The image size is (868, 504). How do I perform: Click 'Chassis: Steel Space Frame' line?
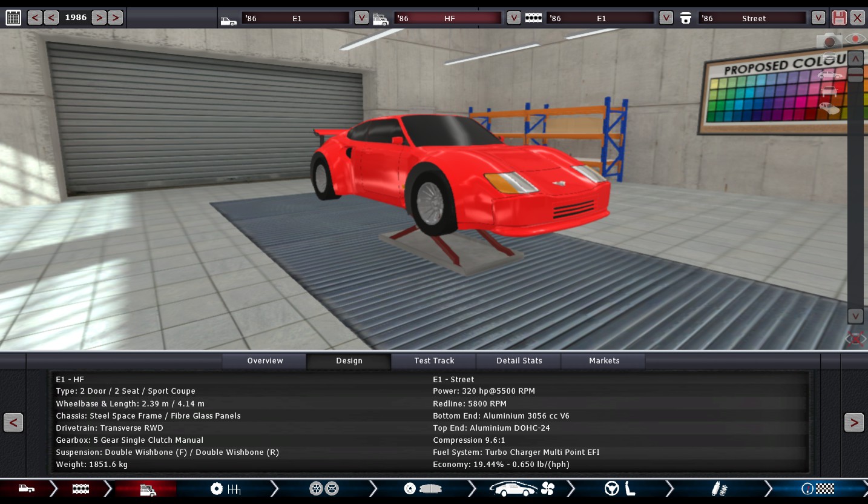click(148, 416)
